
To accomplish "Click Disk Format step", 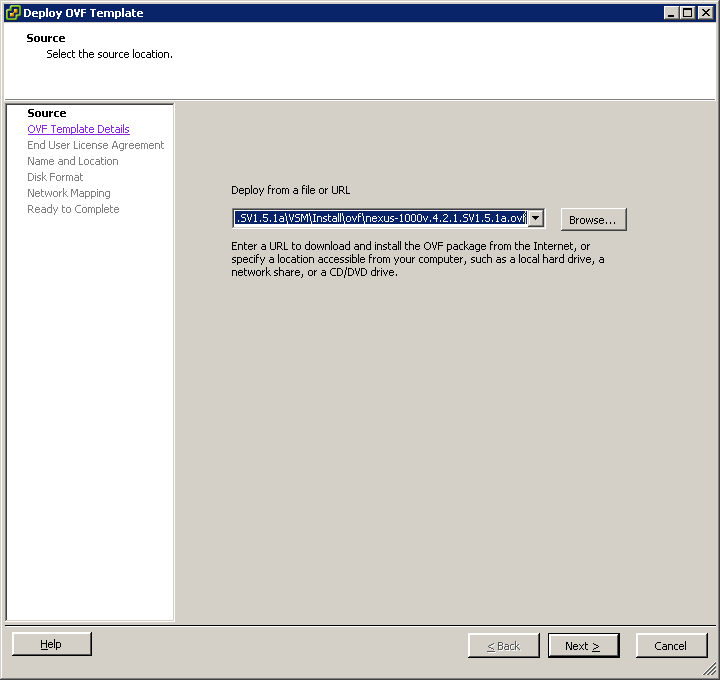I will pyautogui.click(x=55, y=177).
